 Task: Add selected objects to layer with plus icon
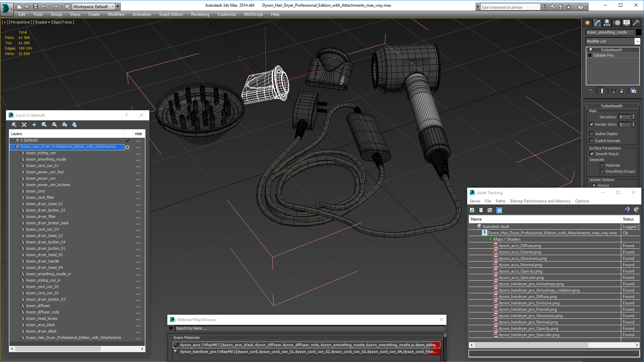pyautogui.click(x=34, y=125)
